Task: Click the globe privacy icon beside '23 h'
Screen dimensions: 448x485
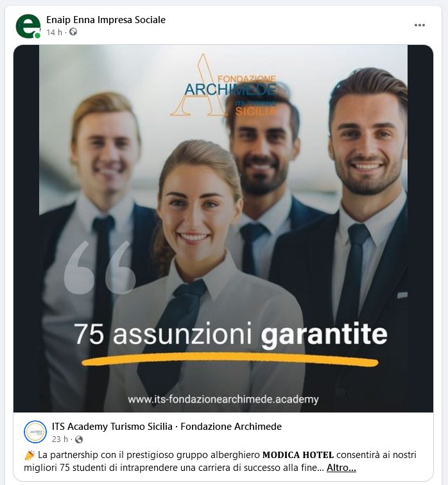Action: click(79, 439)
